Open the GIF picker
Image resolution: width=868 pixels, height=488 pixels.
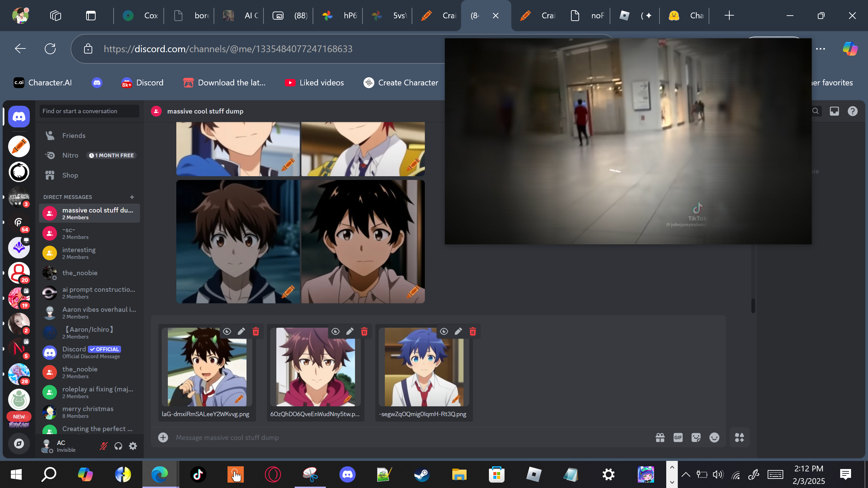(x=678, y=438)
